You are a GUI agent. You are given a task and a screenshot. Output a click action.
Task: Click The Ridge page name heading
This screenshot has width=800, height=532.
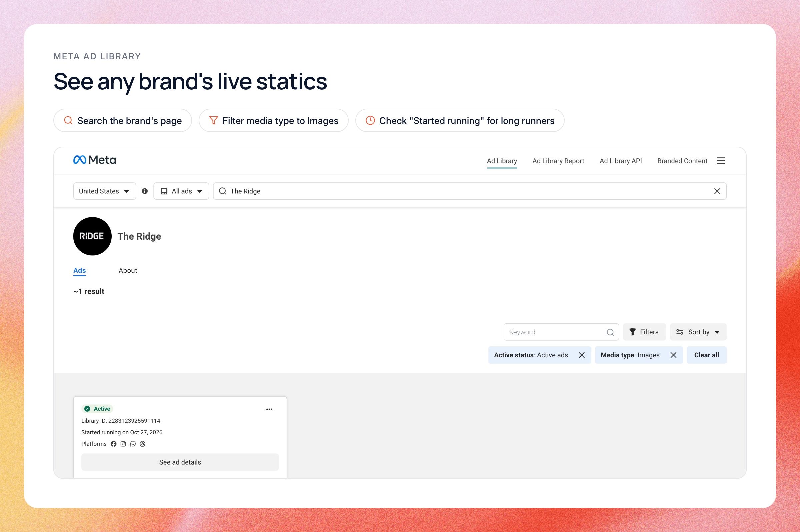click(139, 236)
